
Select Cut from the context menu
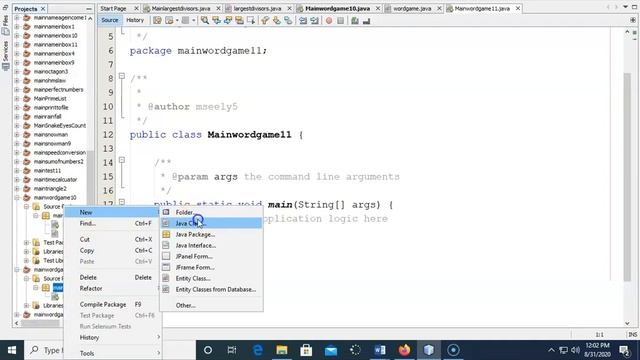pos(113,239)
